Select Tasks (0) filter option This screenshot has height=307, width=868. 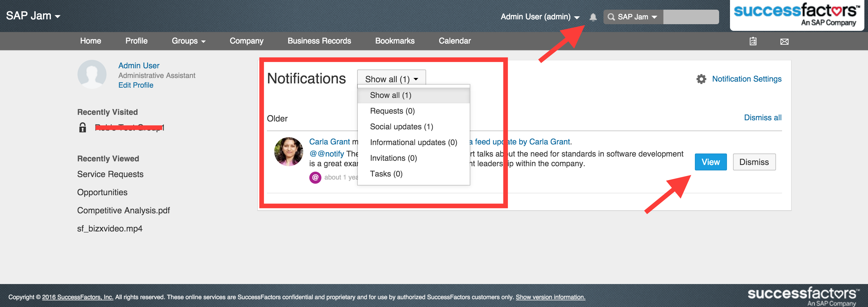tap(413, 174)
